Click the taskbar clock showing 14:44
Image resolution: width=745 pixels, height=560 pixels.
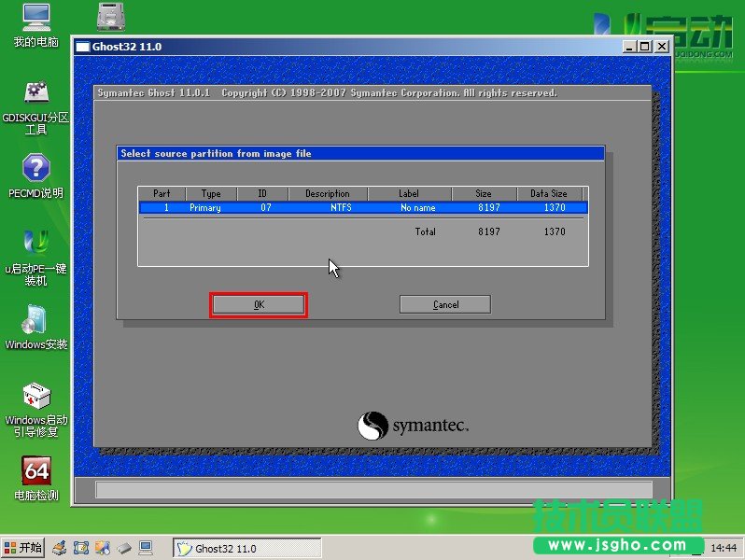tap(723, 548)
